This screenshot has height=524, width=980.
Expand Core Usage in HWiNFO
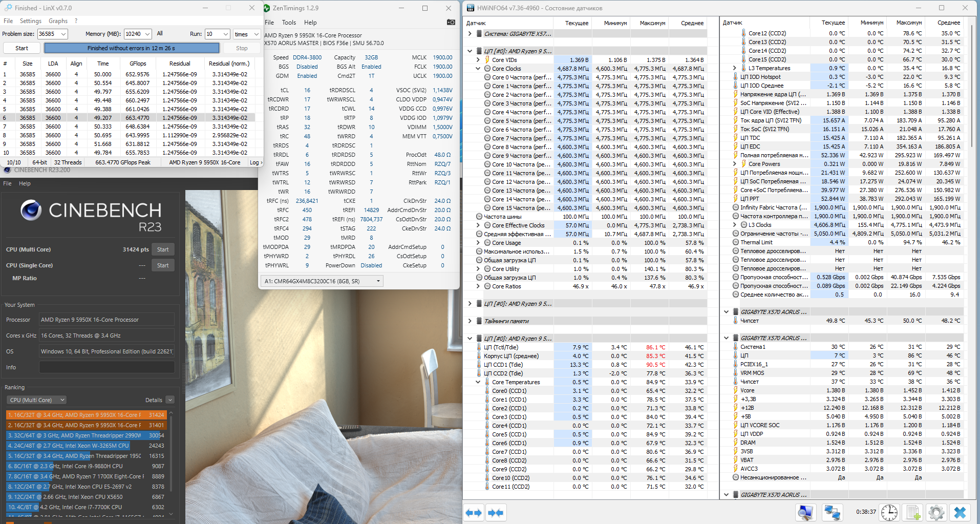478,243
